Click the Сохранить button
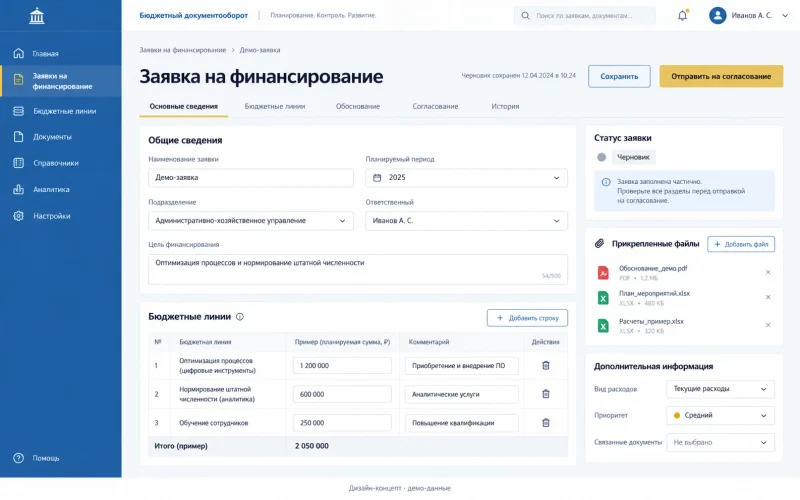This screenshot has height=500, width=800. 619,76
